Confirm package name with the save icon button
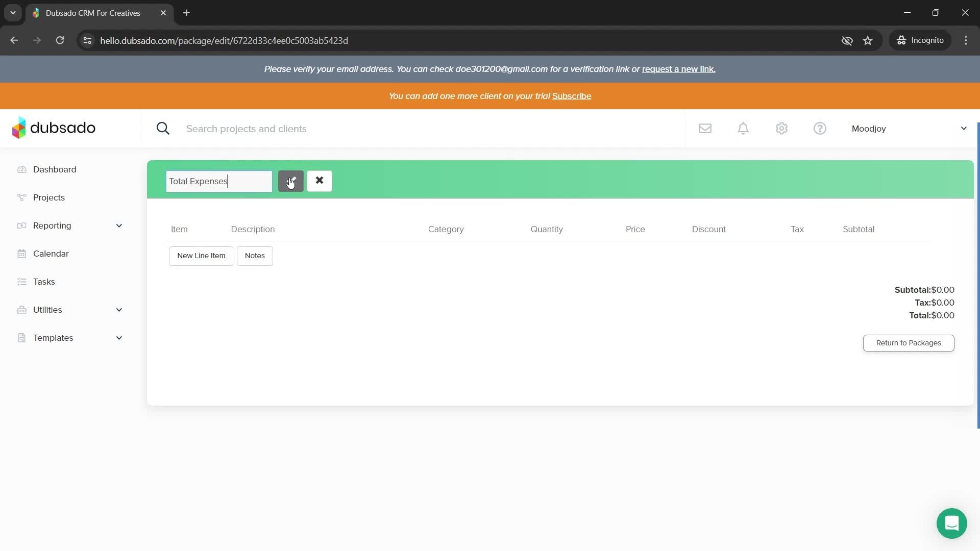Image resolution: width=980 pixels, height=551 pixels. point(290,181)
